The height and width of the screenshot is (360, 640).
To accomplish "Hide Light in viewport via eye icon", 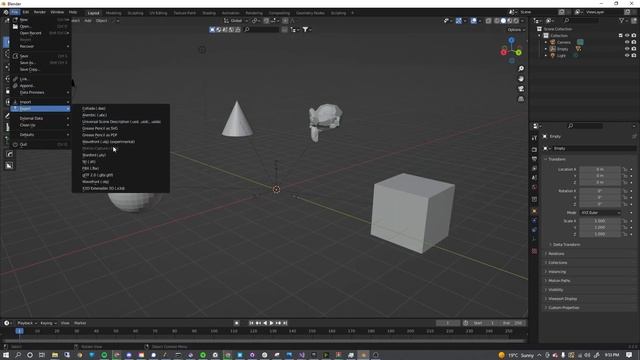I will [x=627, y=55].
